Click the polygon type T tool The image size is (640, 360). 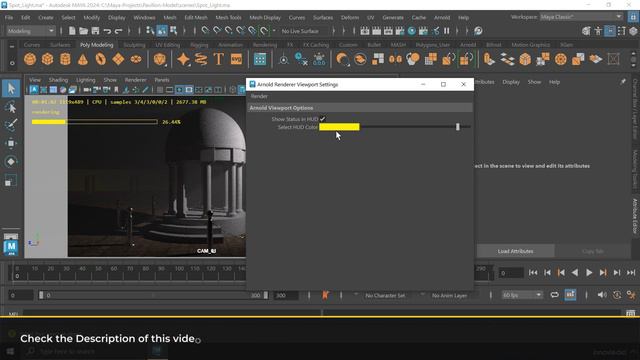[x=218, y=59]
